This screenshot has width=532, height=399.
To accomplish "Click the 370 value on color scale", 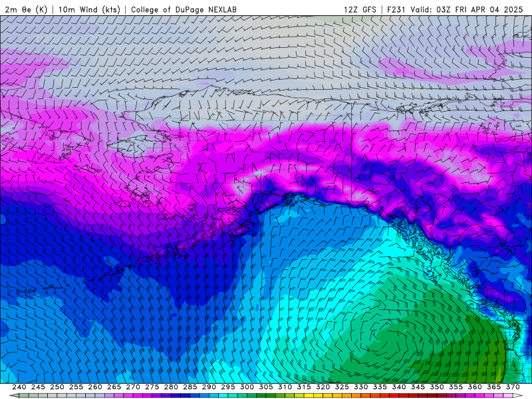I will pyautogui.click(x=513, y=387).
